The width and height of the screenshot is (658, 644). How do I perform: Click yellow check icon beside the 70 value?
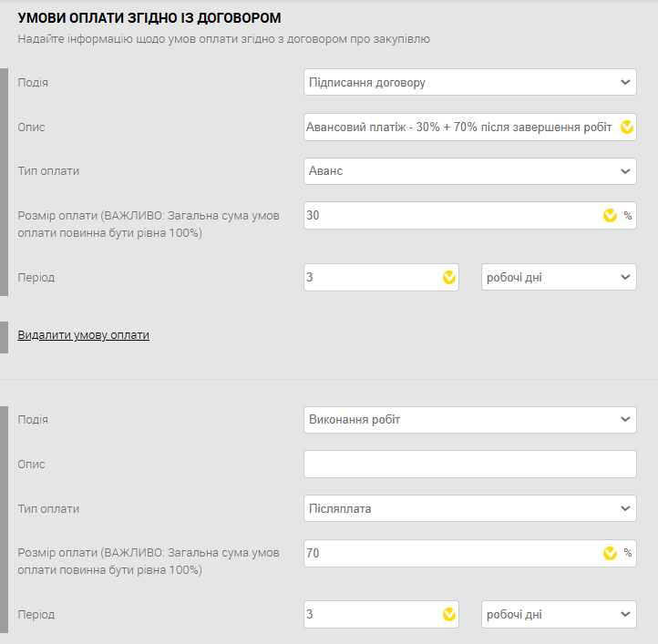point(610,553)
